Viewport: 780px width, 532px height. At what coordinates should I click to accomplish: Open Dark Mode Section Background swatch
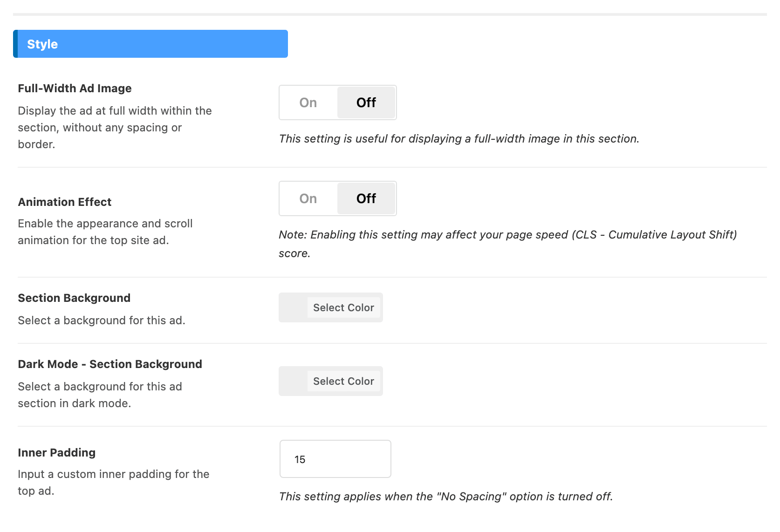pos(293,381)
